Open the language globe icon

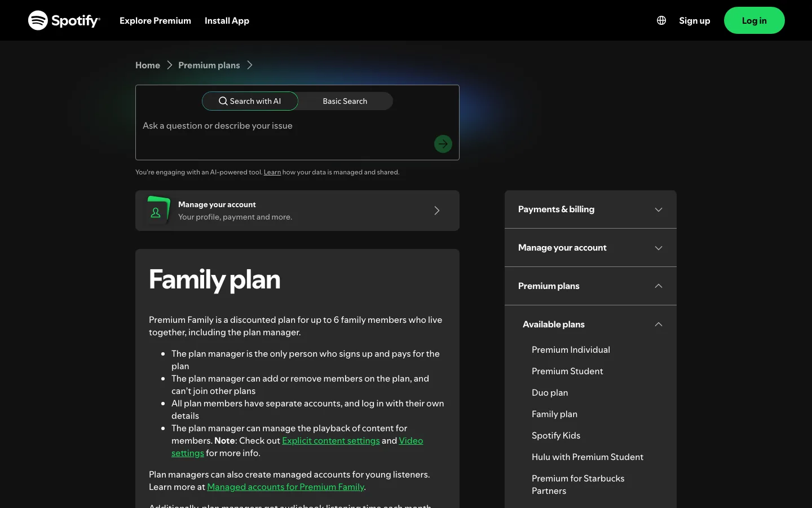[x=661, y=20]
